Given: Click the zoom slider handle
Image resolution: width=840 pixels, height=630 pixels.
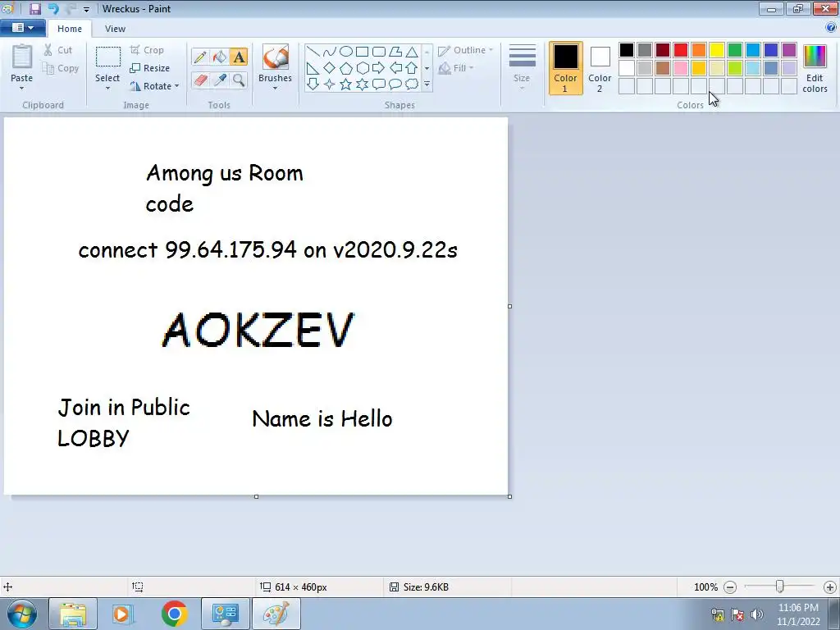Looking at the screenshot, I should [x=780, y=587].
